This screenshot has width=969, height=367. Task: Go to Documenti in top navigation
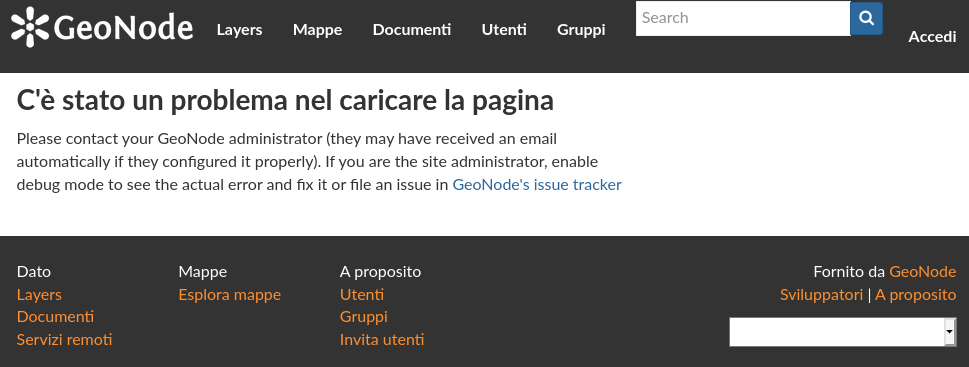point(412,30)
